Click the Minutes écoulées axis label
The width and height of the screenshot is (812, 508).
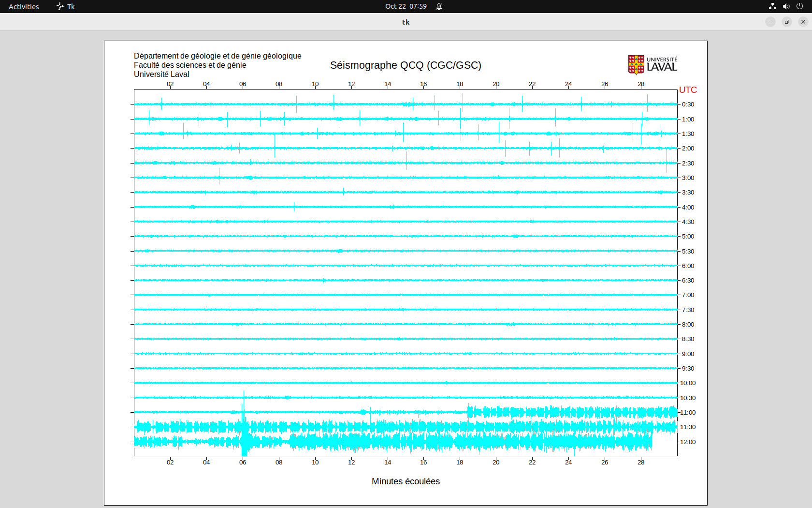point(406,481)
